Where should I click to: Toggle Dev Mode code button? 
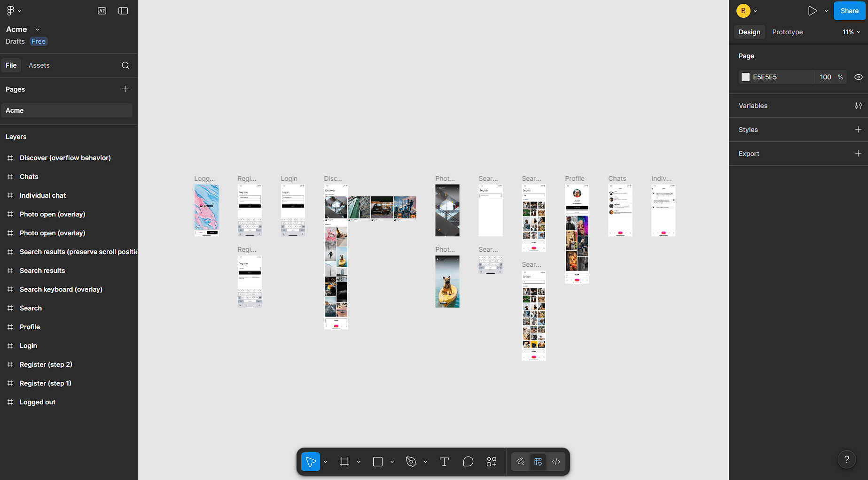(556, 462)
